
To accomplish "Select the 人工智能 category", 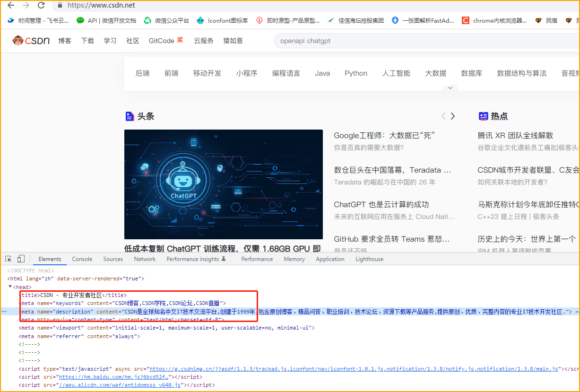I will click(x=396, y=73).
